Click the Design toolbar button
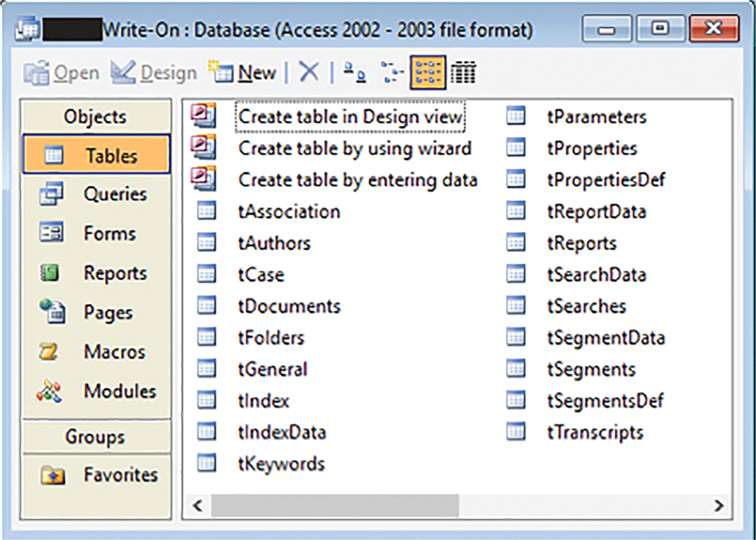 tap(153, 73)
